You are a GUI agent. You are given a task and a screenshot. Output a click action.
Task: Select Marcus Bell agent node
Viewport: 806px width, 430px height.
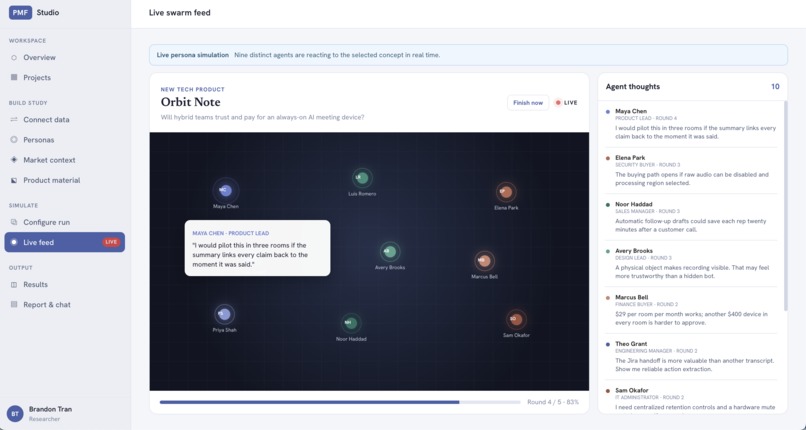484,261
